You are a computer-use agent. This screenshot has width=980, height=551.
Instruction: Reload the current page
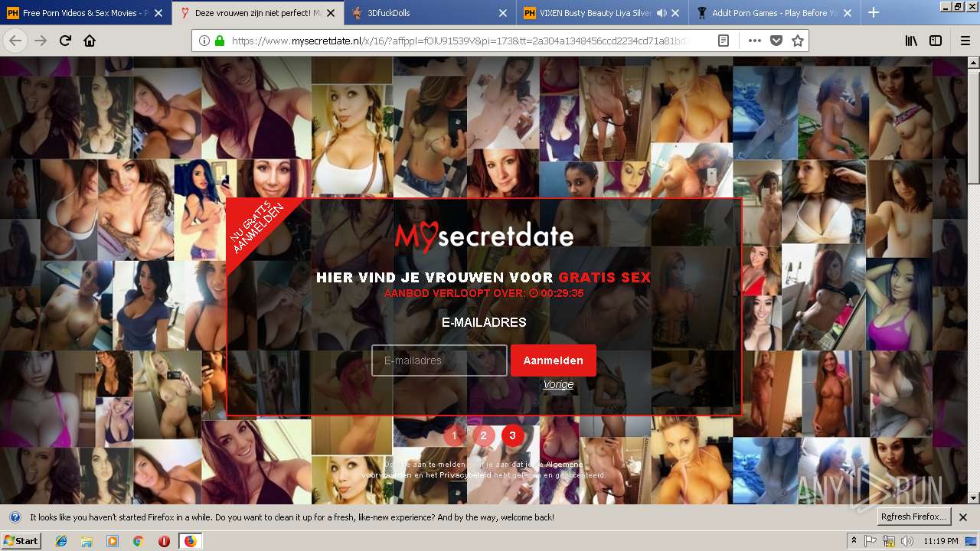tap(65, 41)
